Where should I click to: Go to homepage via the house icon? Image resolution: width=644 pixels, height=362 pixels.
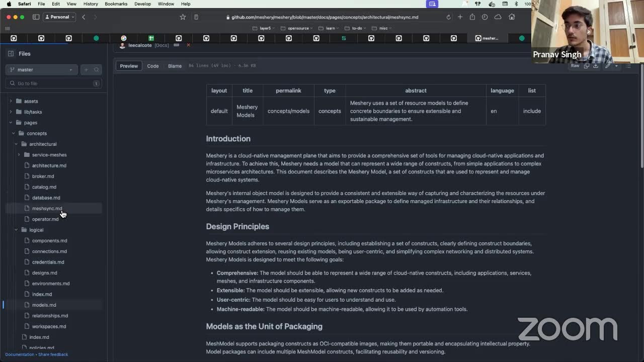pyautogui.click(x=512, y=17)
